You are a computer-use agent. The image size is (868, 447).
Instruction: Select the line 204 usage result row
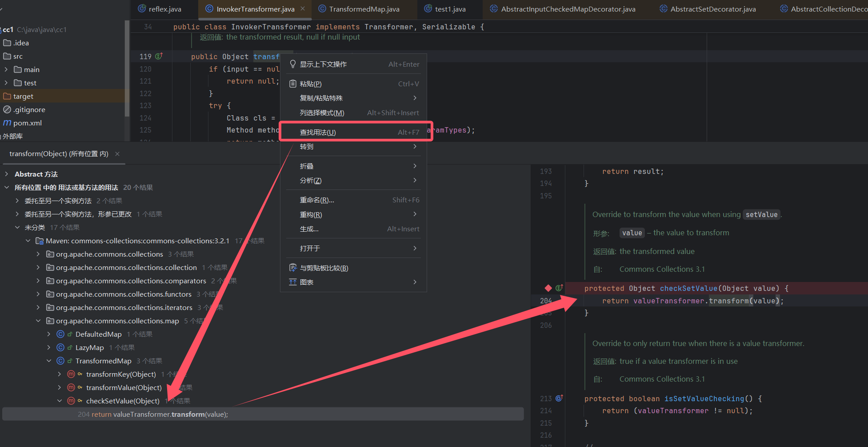263,414
